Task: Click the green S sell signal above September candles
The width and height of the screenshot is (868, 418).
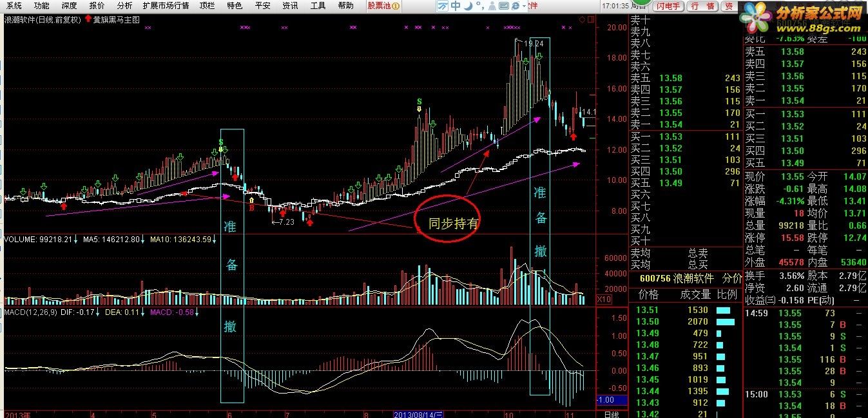Action: coord(420,102)
